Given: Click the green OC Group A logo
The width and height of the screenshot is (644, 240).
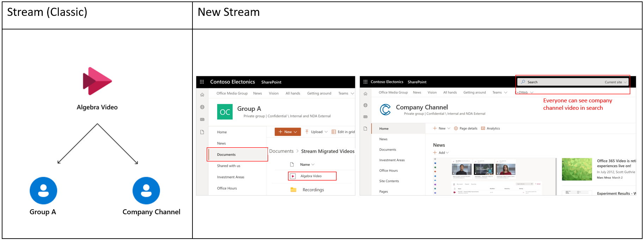Looking at the screenshot, I should pos(225,112).
